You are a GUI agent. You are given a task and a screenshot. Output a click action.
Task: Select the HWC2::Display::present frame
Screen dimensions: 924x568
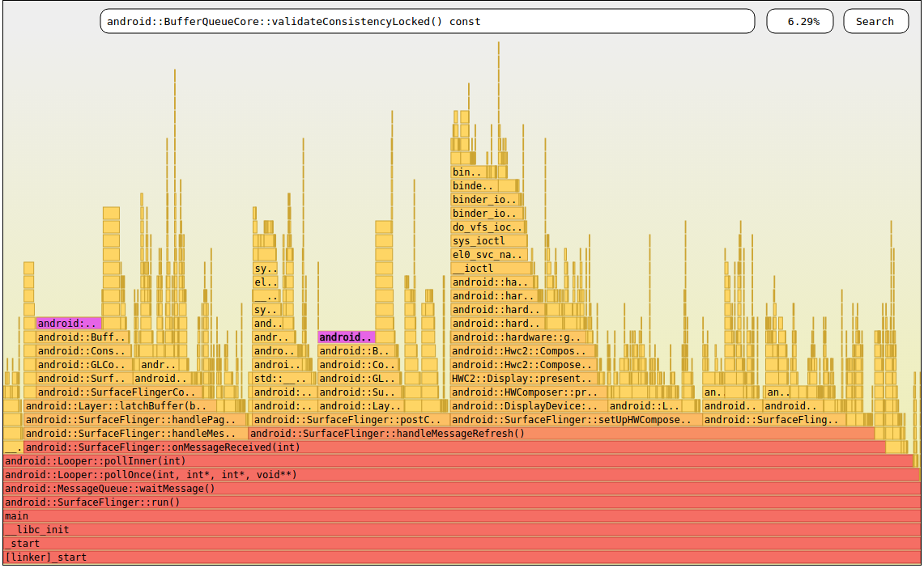click(x=518, y=378)
